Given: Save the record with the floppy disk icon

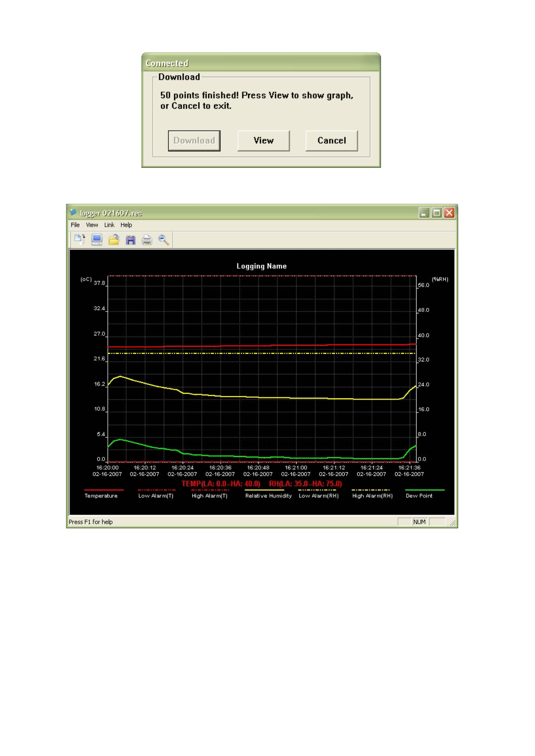Looking at the screenshot, I should [131, 240].
